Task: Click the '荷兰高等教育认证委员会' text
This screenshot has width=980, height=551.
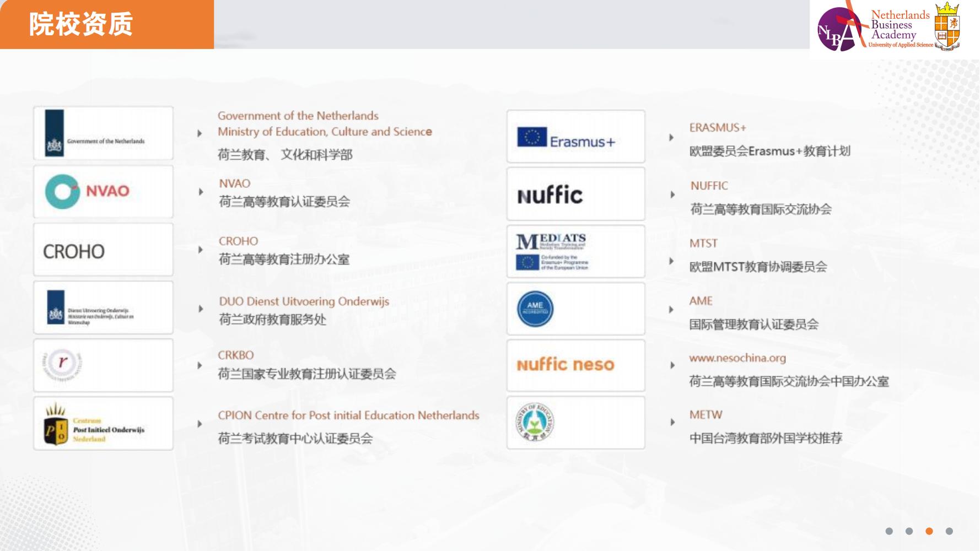Action: (284, 202)
